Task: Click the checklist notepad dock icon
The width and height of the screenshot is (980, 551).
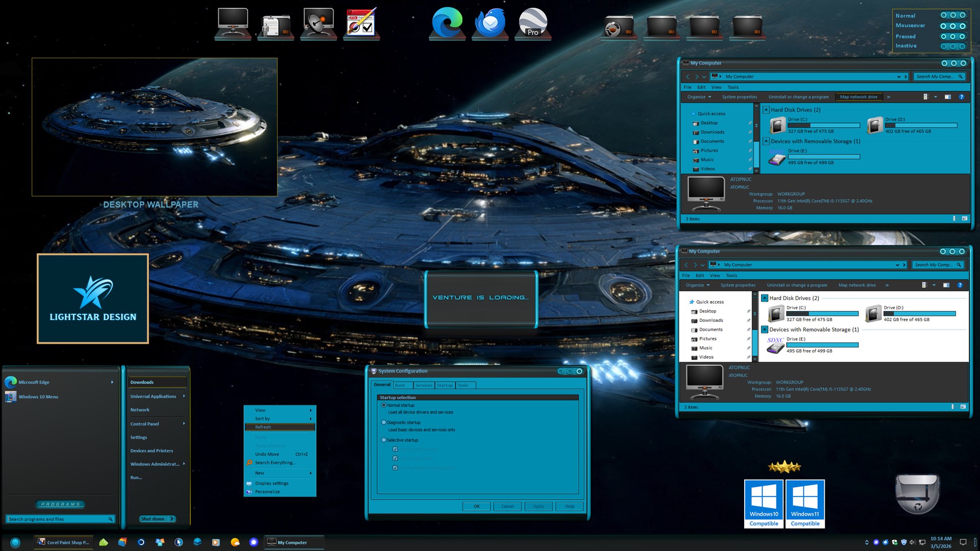Action: [361, 23]
